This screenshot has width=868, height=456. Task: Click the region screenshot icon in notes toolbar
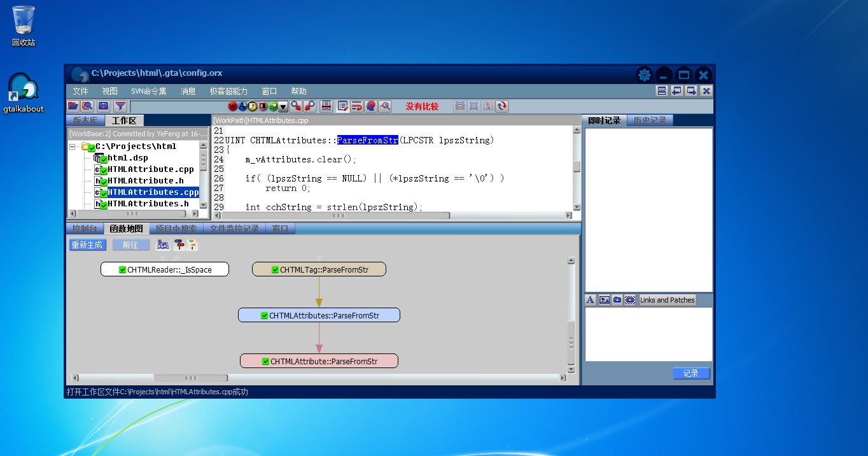(630, 300)
